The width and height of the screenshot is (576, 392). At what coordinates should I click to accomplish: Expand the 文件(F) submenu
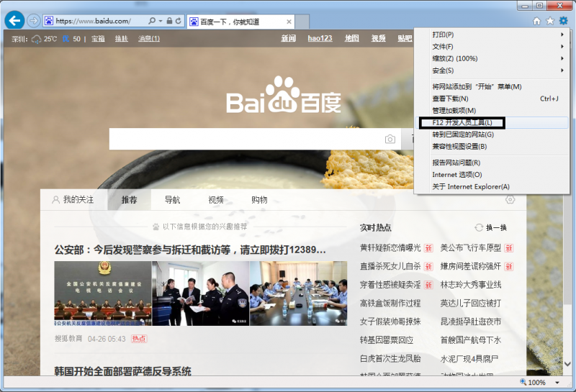point(562,47)
